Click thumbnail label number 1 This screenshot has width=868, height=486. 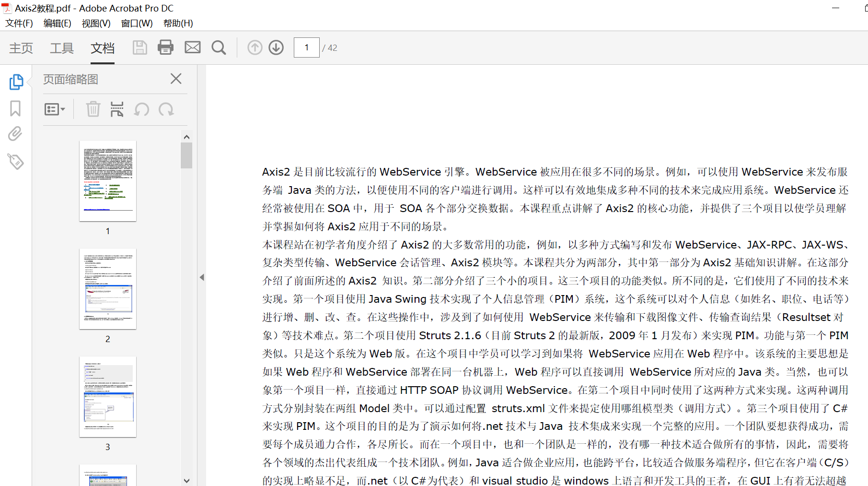pos(108,231)
